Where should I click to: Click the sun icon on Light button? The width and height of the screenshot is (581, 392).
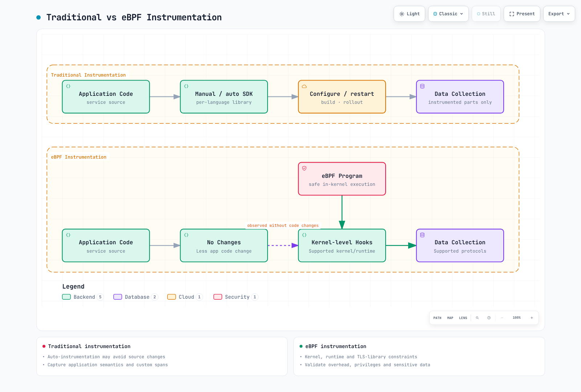[402, 14]
